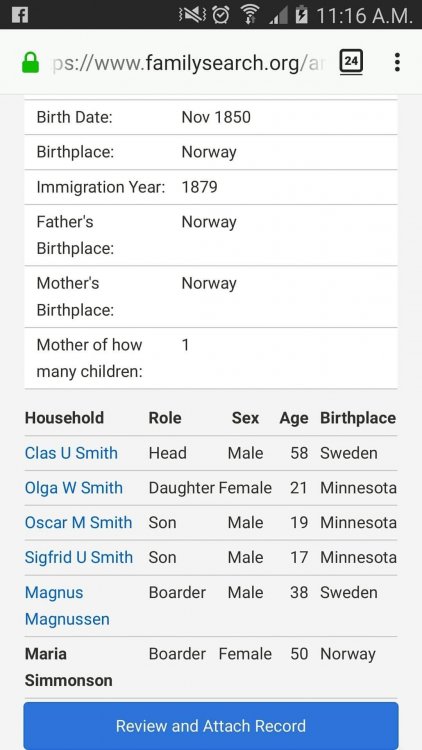Tap the 11:16 A.M. clock in status bar
Image resolution: width=422 pixels, height=750 pixels.
364,15
